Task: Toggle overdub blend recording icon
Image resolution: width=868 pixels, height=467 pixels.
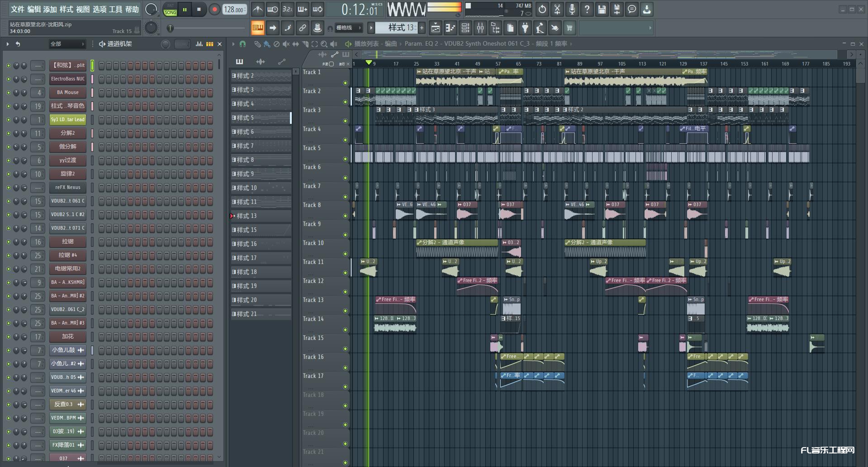Action: click(303, 9)
